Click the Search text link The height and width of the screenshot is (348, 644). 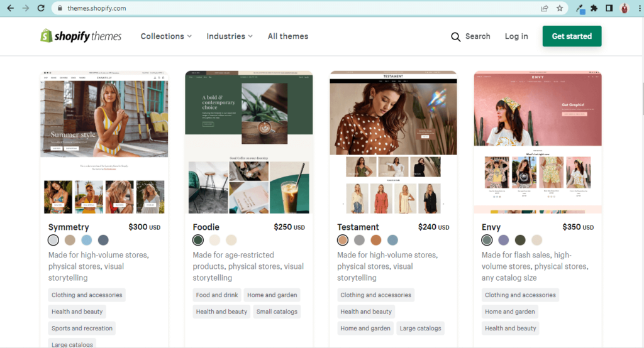click(478, 36)
